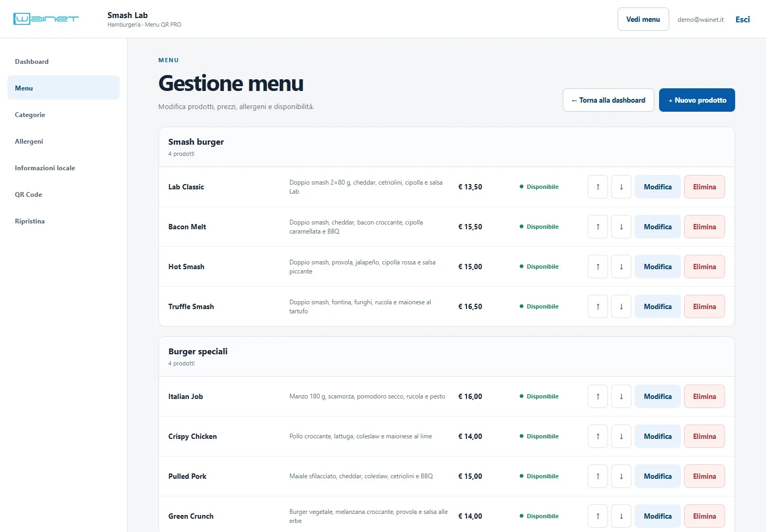Viewport: 766px width, 532px height.
Task: Click the Vedi menu button
Action: click(x=643, y=19)
